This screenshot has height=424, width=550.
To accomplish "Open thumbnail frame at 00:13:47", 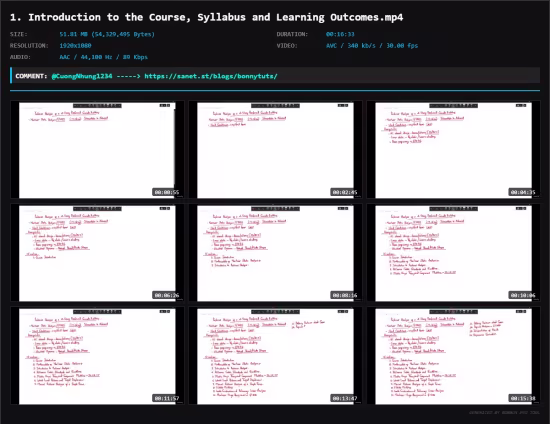I will (275, 356).
